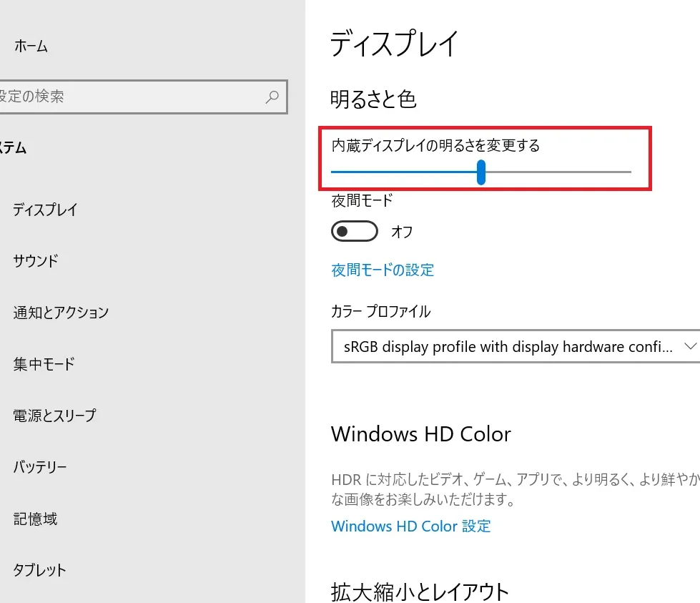Select タブレット in the sidebar
This screenshot has width=700, height=603.
pyautogui.click(x=39, y=570)
